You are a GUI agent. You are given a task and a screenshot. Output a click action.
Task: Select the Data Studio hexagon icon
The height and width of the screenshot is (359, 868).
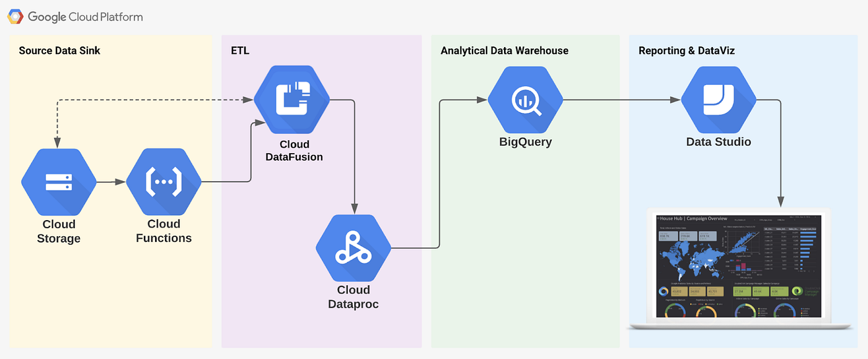coord(719,99)
